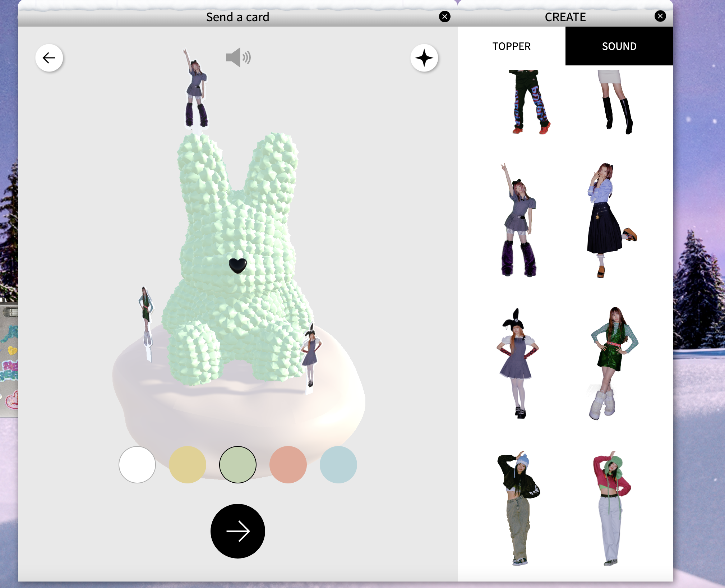Open the SOUND tab
Image resolution: width=725 pixels, height=588 pixels.
tap(619, 46)
